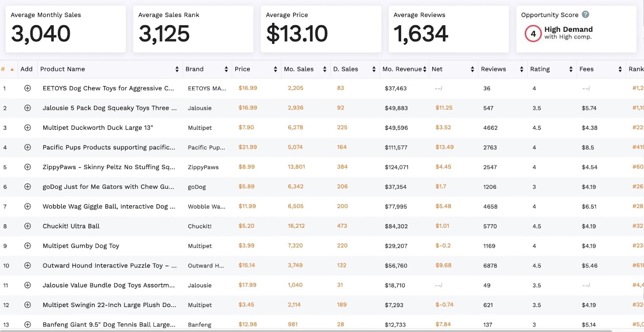Click the Brand column header label
Viewport: 644px width, 332px height.
pos(194,69)
